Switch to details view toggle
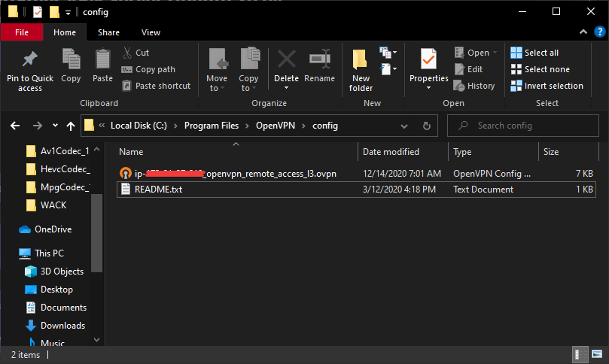Viewport: 609px width, 364px height. coord(582,353)
